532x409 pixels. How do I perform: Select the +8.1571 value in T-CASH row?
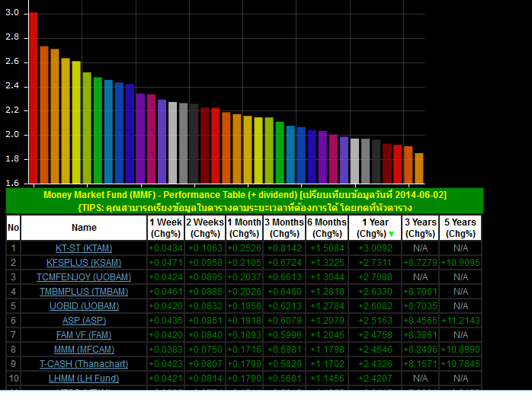click(421, 364)
